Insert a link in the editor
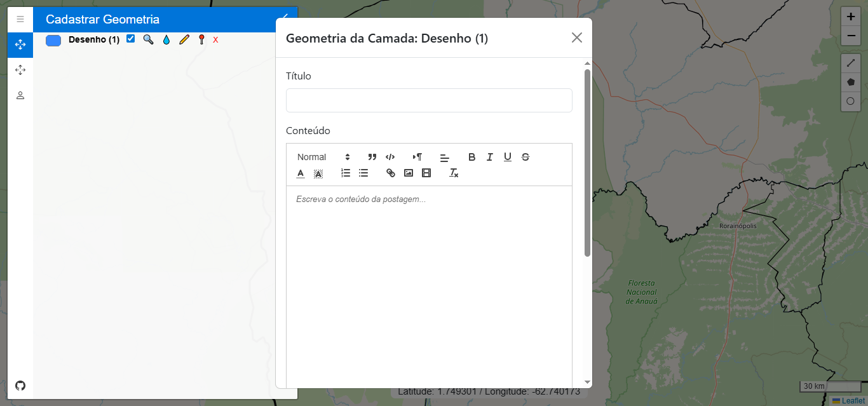Image resolution: width=868 pixels, height=406 pixels. [x=391, y=173]
